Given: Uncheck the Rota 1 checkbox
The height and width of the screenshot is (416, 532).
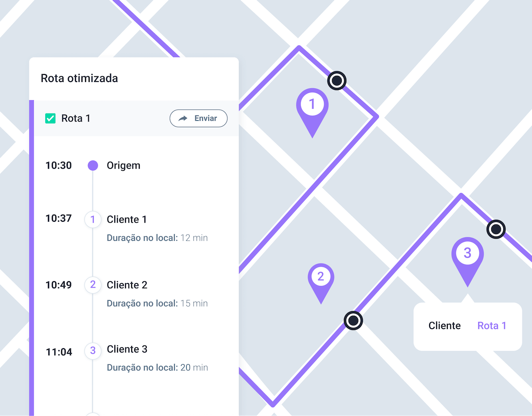Looking at the screenshot, I should 51,118.
